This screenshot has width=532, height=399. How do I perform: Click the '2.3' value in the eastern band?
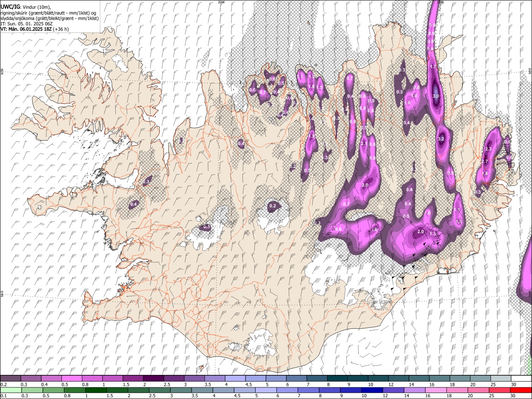click(x=488, y=149)
